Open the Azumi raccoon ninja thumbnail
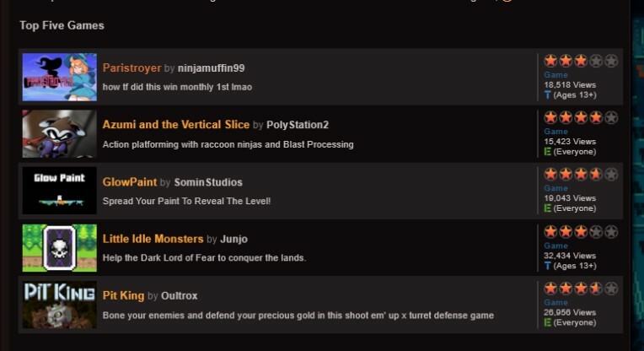The width and height of the screenshot is (644, 351). 60,133
